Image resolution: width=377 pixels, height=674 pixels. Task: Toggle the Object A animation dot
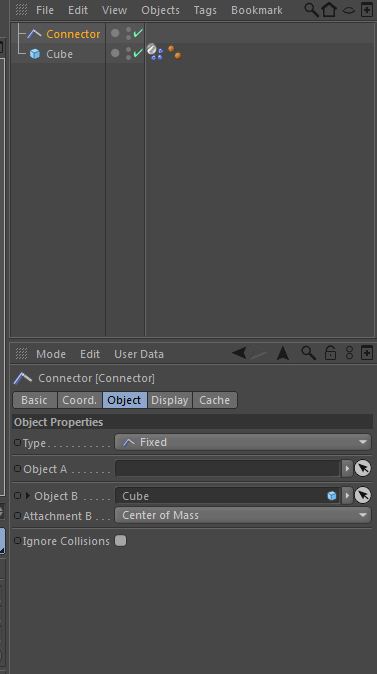[x=18, y=469]
